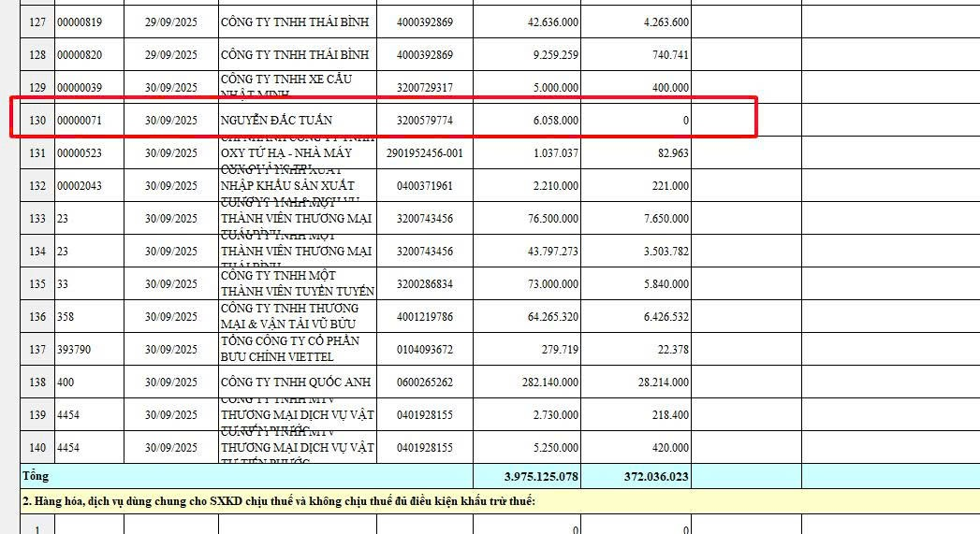Select the 'Tổng' label cell

tap(36, 477)
